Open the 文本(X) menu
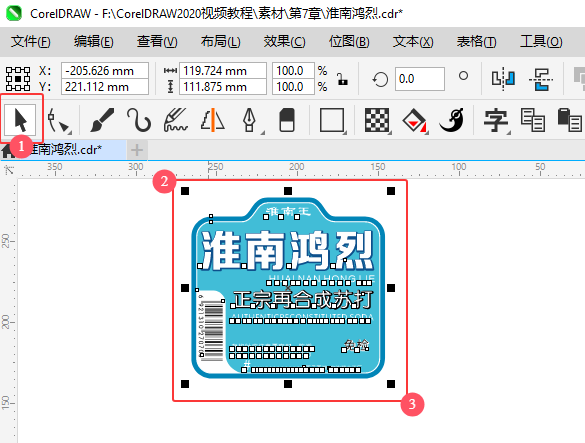 coord(413,41)
